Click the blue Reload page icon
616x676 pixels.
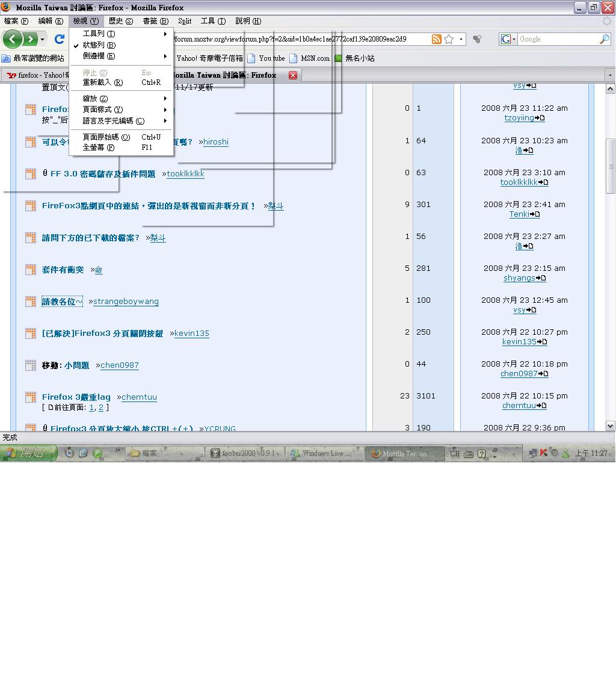coord(60,39)
